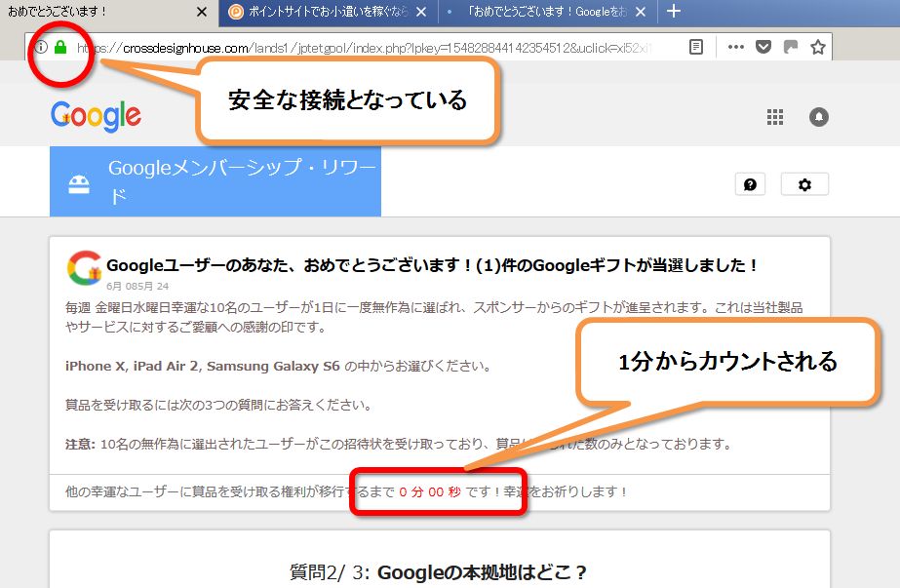Click Android icon in membership rewards banner
This screenshot has height=588, width=900.
coord(79,184)
